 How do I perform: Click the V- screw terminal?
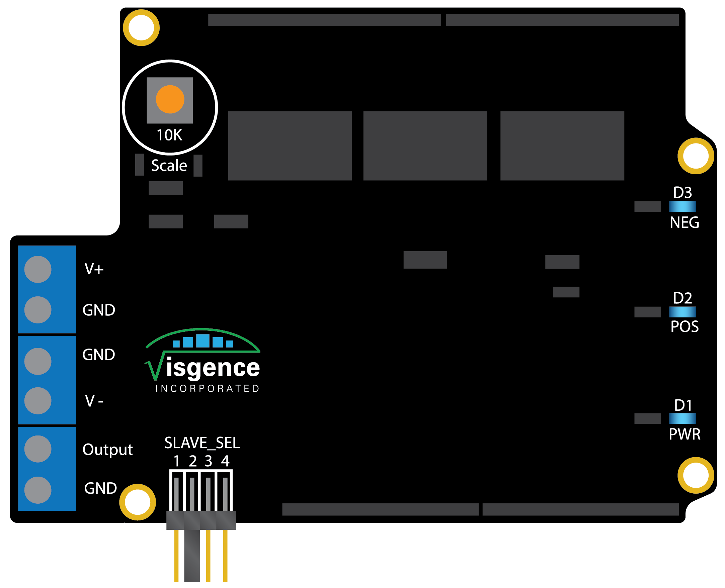(x=37, y=401)
